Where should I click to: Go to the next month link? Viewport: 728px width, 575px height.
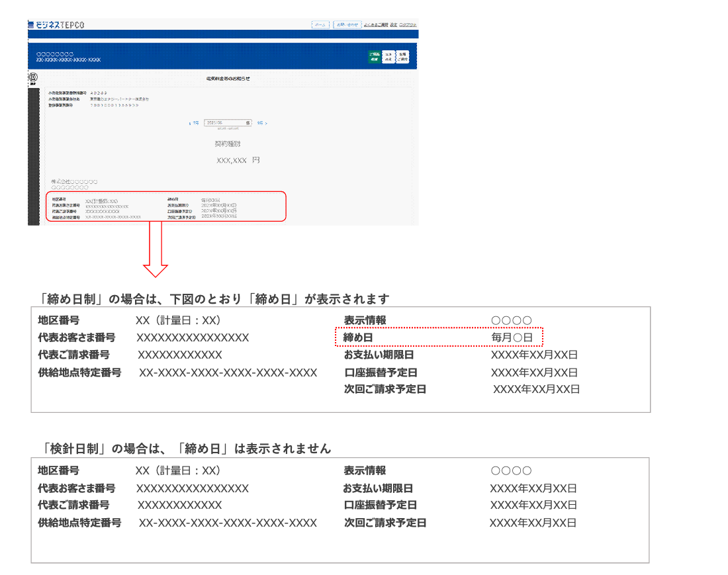[x=262, y=123]
